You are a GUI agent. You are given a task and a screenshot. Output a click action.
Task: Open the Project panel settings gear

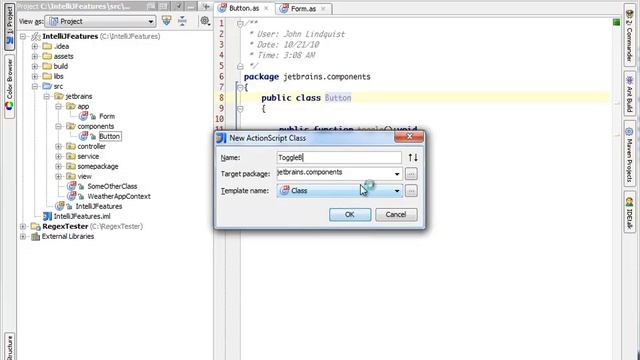pyautogui.click(x=205, y=20)
